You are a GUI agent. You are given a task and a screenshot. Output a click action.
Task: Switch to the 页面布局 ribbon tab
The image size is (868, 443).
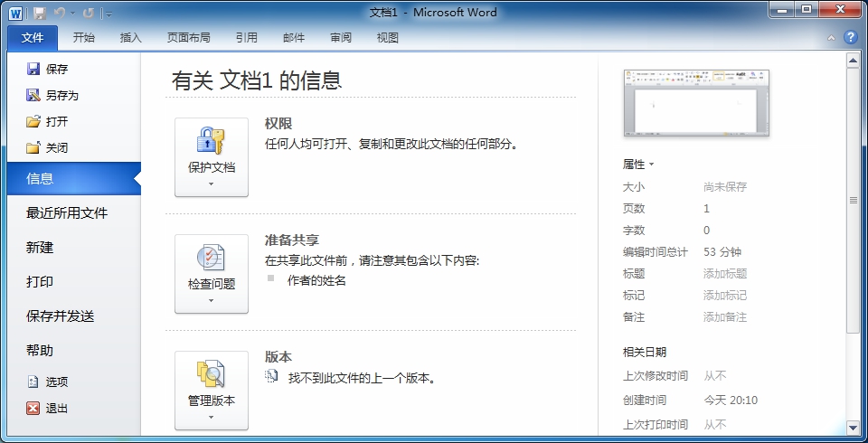click(189, 38)
